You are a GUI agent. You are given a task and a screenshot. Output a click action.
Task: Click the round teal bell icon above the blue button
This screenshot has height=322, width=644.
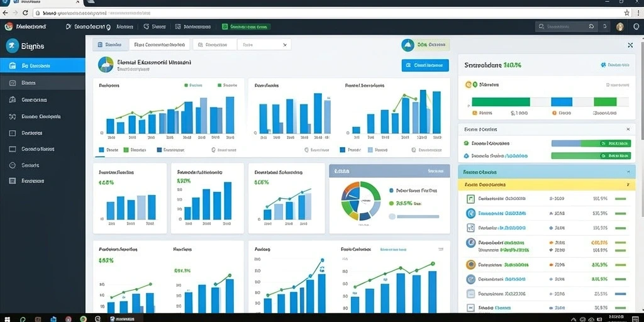click(x=408, y=45)
